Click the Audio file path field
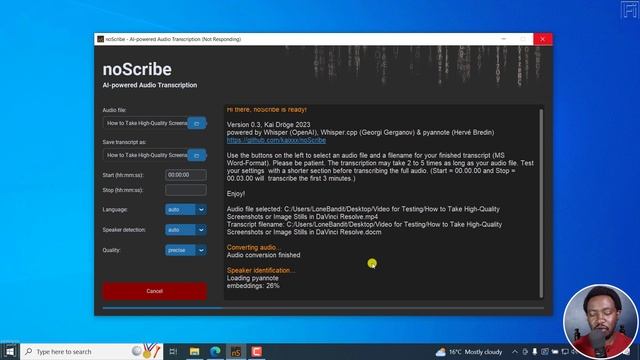Viewport: 640px width, 360px height. pyautogui.click(x=145, y=123)
